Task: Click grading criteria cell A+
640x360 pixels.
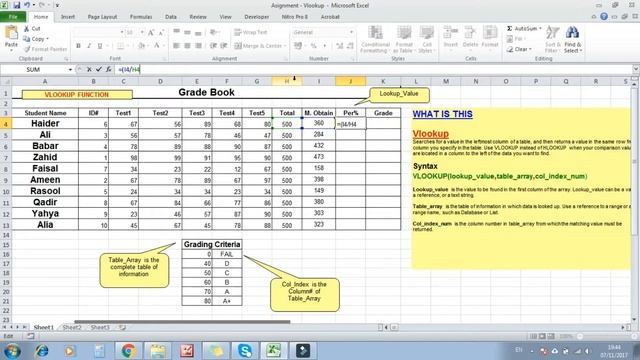Action: tap(227, 301)
